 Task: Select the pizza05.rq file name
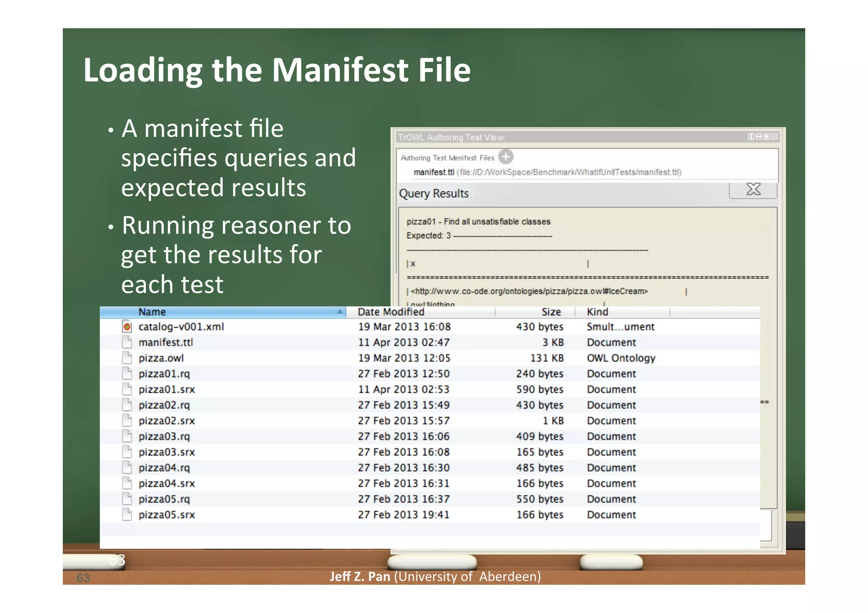(x=164, y=499)
